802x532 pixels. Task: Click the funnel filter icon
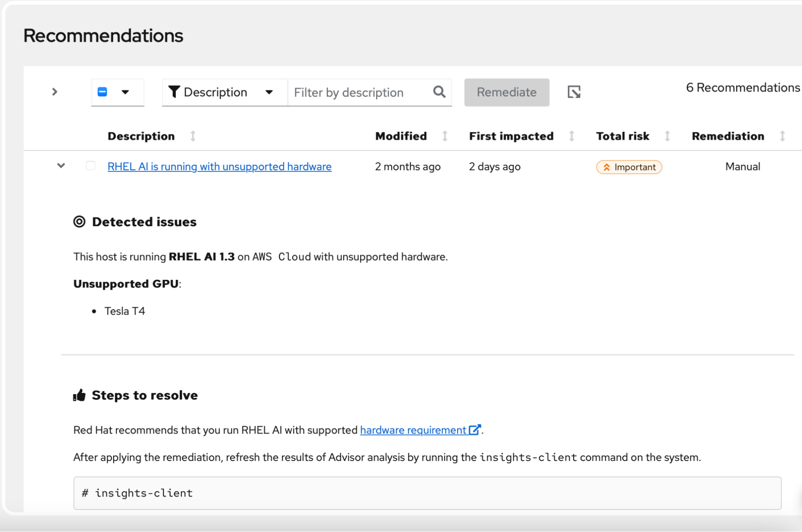[174, 92]
